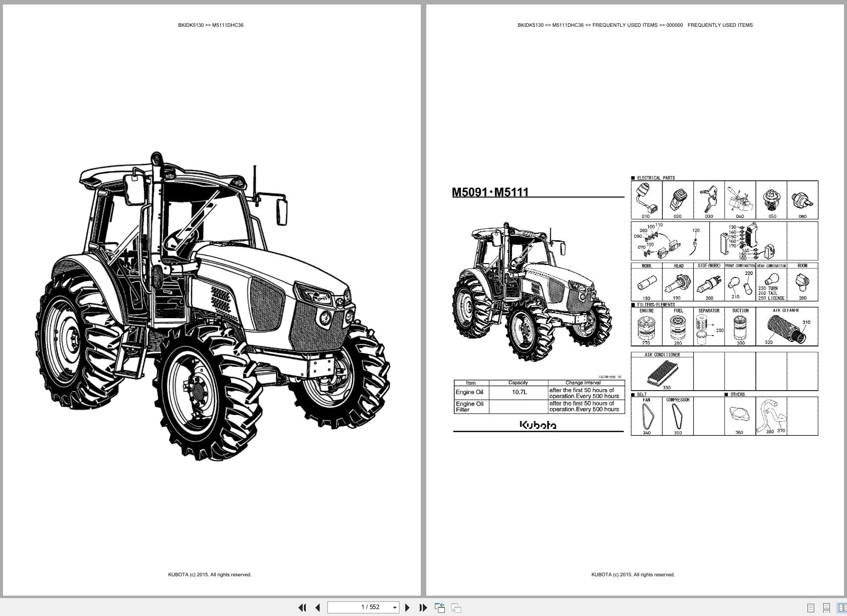This screenshot has height=616, width=847.
Task: Go back to the previous view
Action: click(440, 608)
